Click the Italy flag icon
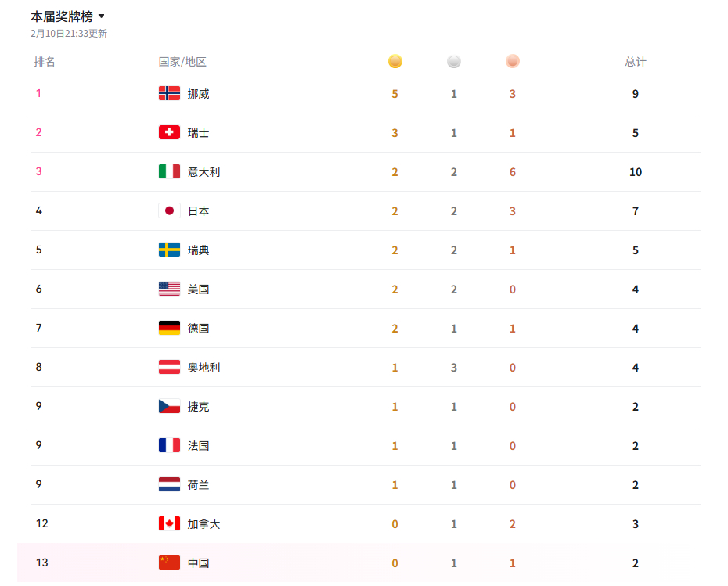This screenshot has width=728, height=586. coord(169,171)
